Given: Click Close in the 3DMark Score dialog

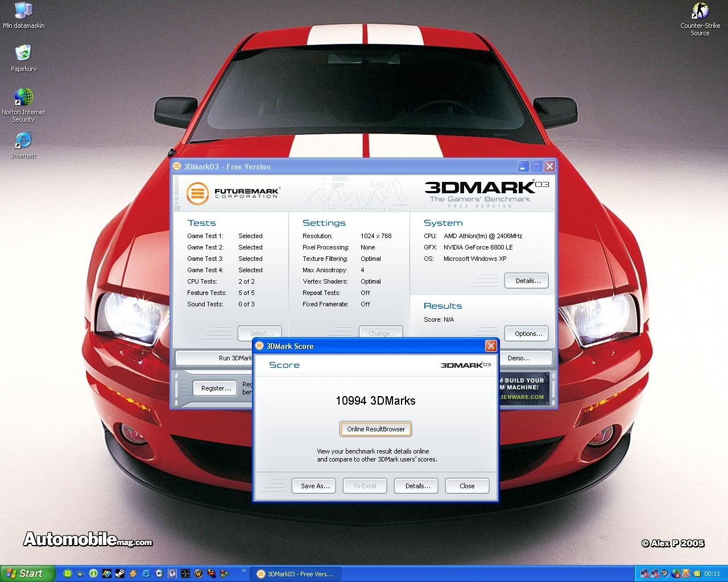Looking at the screenshot, I should (467, 486).
